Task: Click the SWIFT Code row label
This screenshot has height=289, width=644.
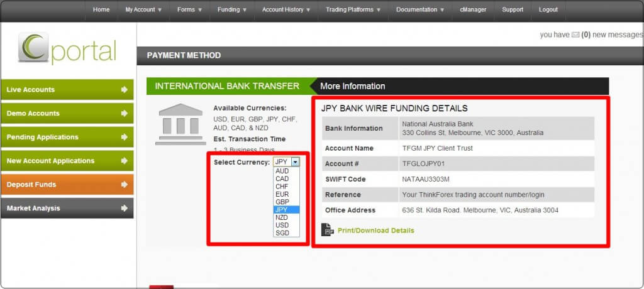Action: 345,180
